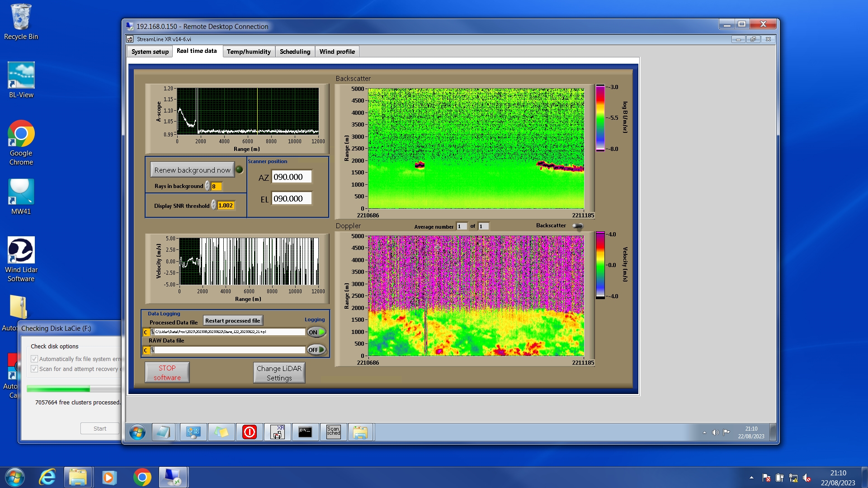
Task: Click Google Chrome in the Windows taskbar
Action: (x=142, y=477)
